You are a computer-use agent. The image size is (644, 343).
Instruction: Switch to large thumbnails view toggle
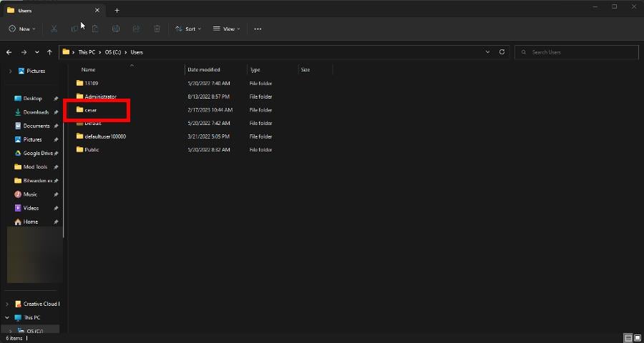(636, 337)
